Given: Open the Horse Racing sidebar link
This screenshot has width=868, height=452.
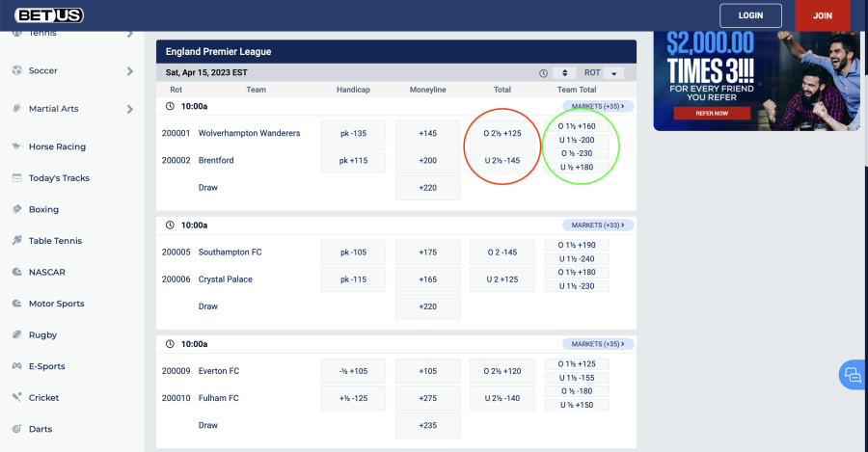Looking at the screenshot, I should click(57, 146).
